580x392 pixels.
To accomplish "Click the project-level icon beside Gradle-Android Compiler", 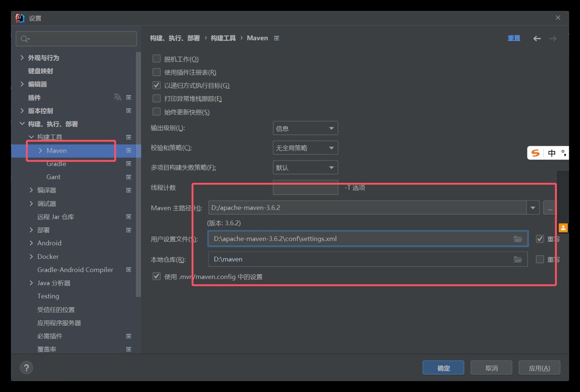I will pos(129,269).
